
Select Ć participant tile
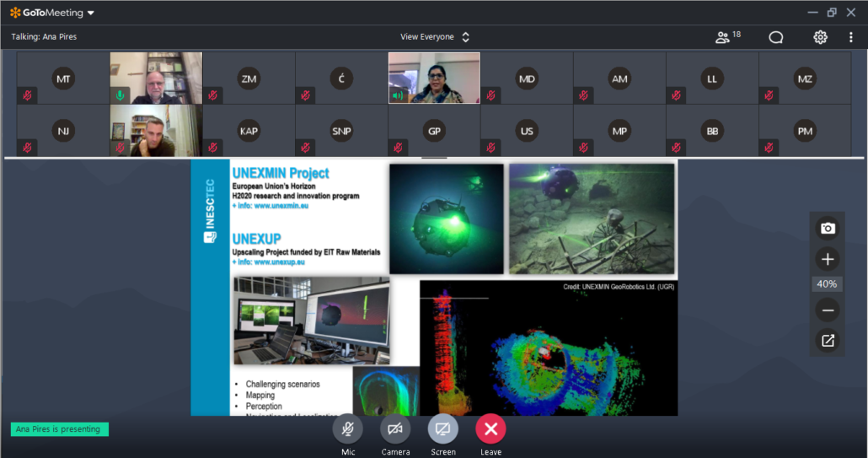(x=341, y=78)
